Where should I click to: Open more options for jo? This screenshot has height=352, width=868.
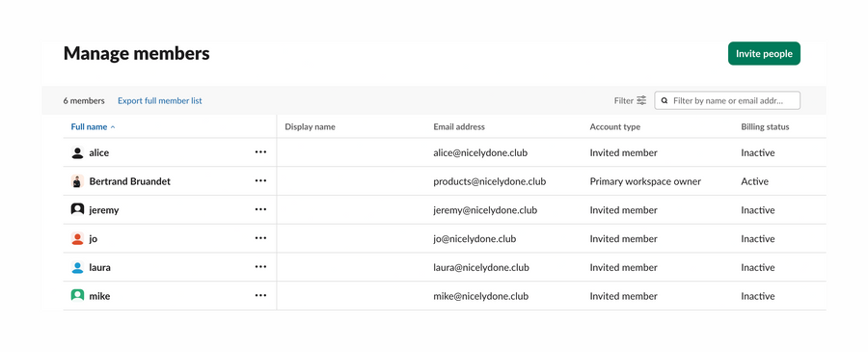[x=260, y=238]
